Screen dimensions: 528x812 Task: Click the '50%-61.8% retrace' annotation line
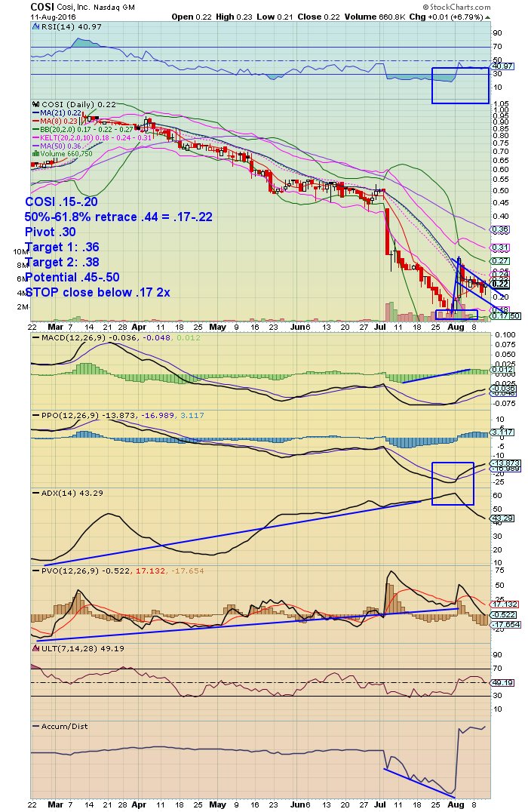point(118,217)
